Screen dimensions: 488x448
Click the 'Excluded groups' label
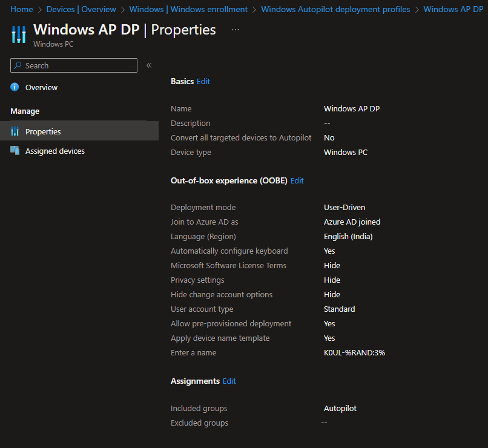pyautogui.click(x=199, y=423)
